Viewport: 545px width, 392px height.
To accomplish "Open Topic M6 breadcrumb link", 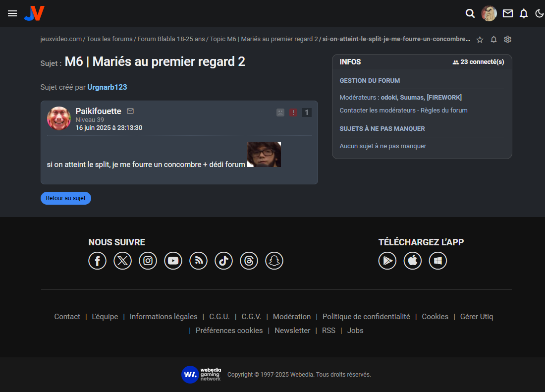I will 264,39.
